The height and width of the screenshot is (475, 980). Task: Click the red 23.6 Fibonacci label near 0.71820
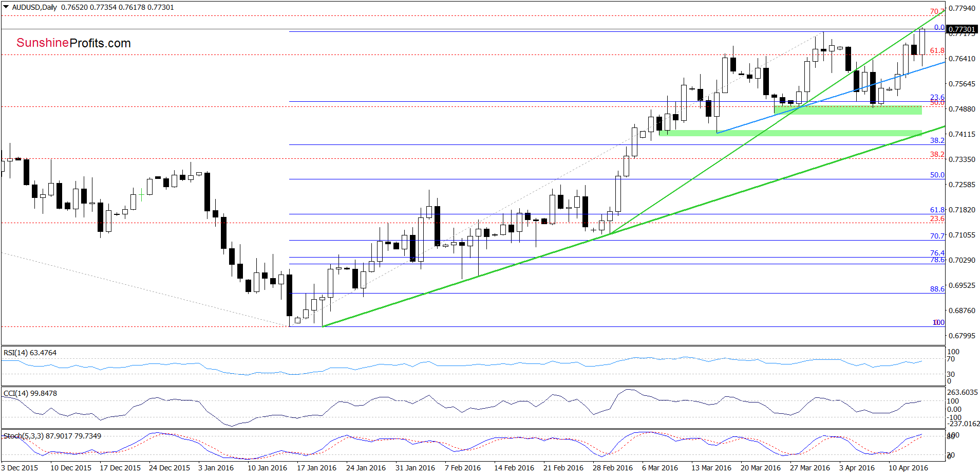pos(937,218)
